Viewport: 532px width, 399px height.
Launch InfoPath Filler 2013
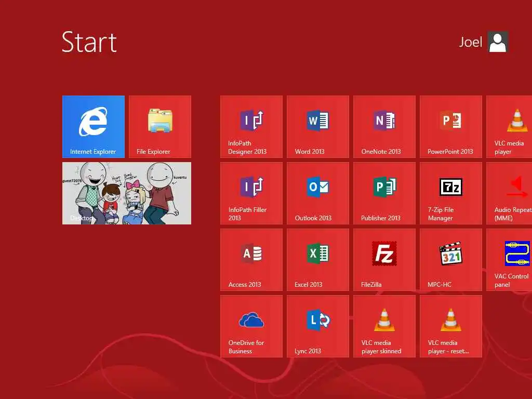pos(251,193)
